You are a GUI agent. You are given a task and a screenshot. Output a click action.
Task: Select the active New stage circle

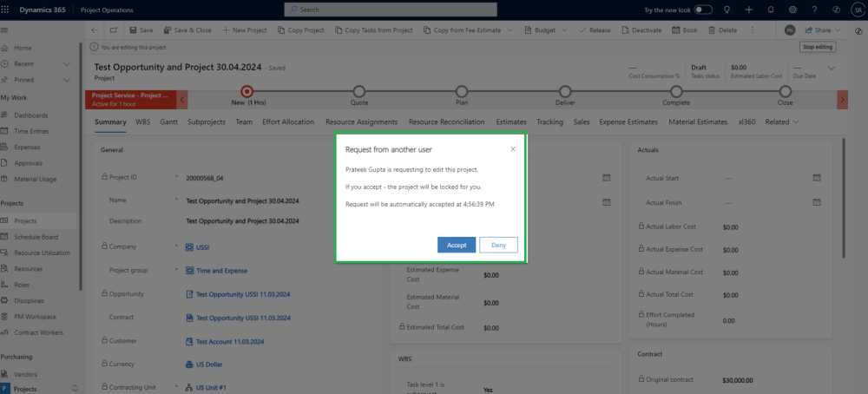(247, 91)
